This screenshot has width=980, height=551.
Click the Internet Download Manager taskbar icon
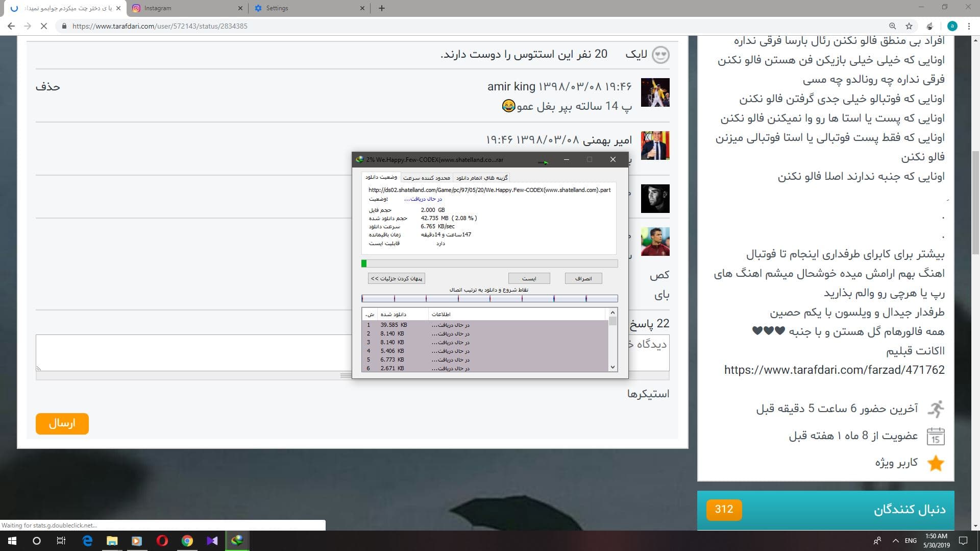[237, 541]
